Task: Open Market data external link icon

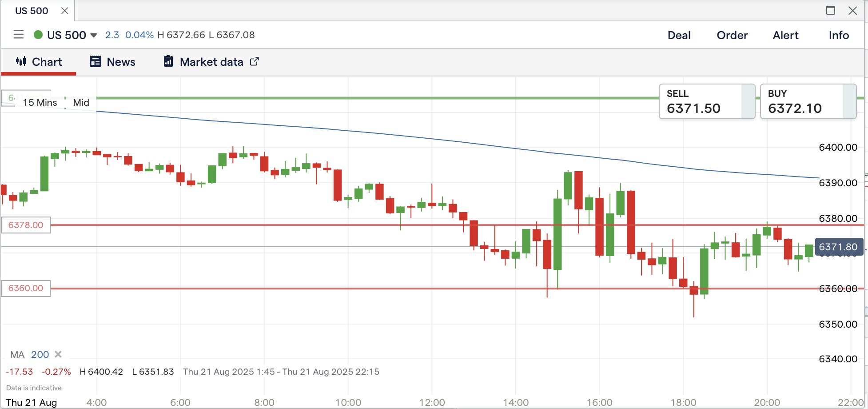Action: click(x=255, y=61)
